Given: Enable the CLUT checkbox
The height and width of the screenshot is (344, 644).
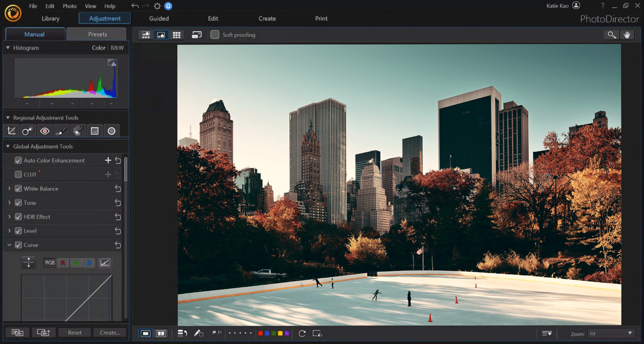Looking at the screenshot, I should point(18,175).
